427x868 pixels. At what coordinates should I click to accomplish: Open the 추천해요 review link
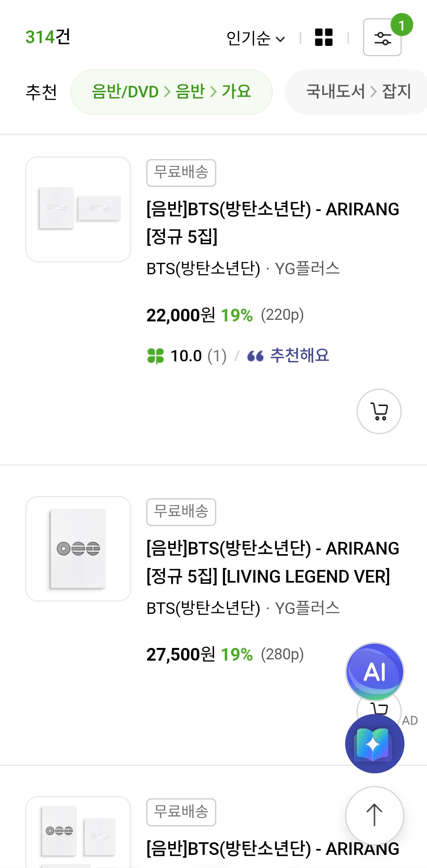coord(299,355)
